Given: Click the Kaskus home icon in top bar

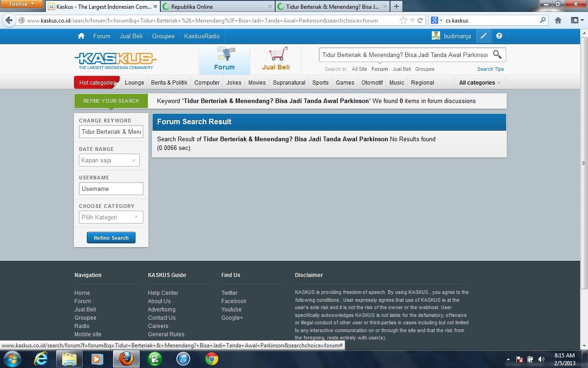Looking at the screenshot, I should click(x=81, y=36).
